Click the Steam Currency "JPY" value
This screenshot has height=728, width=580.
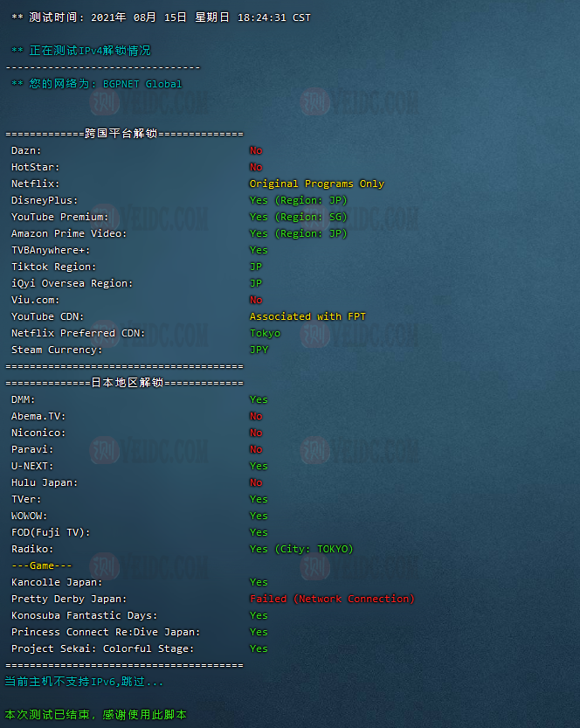click(259, 350)
